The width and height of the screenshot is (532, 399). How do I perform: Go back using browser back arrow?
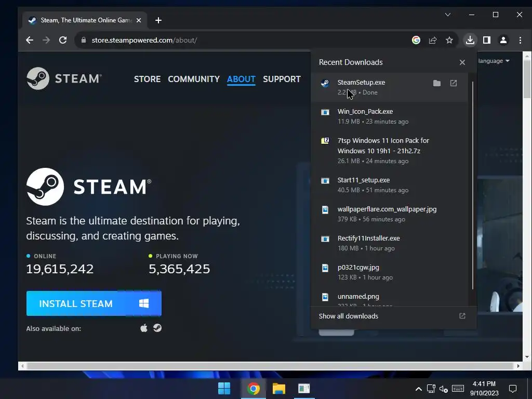tap(30, 40)
